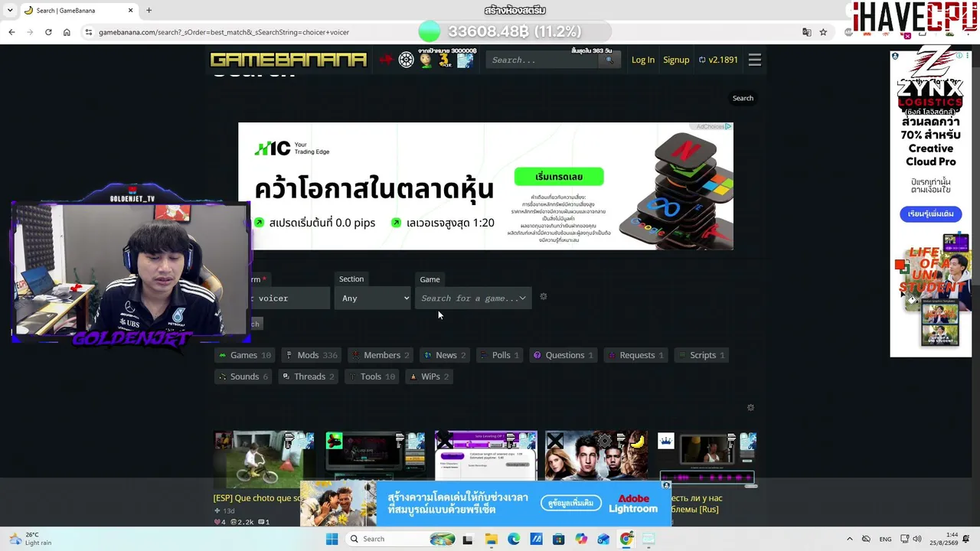This screenshot has width=980, height=551.
Task: Launch File Explorer from the taskbar
Action: 491,539
